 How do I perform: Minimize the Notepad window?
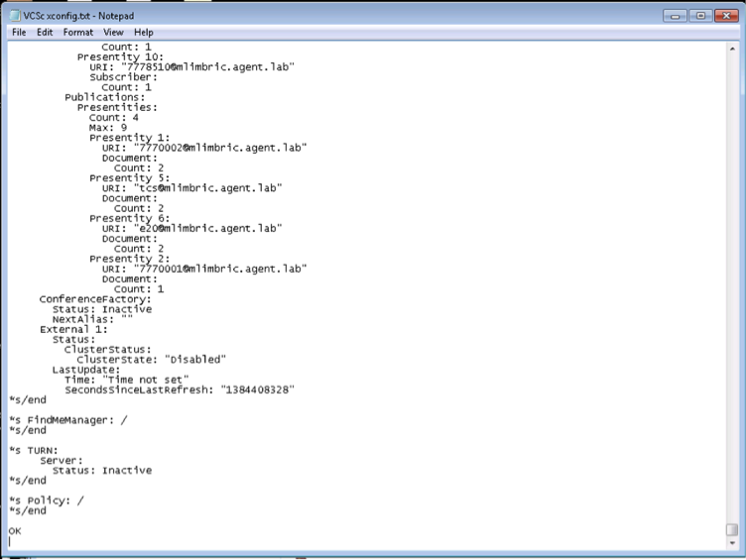(x=675, y=16)
